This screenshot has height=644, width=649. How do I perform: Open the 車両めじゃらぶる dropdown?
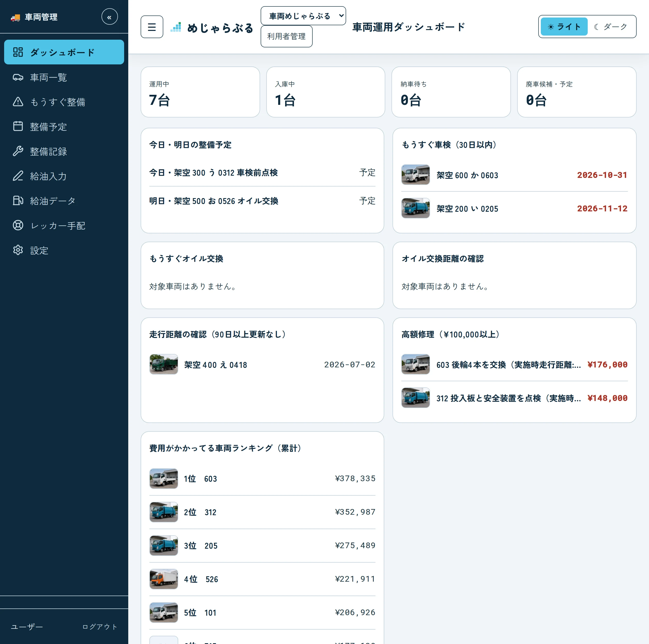303,16
